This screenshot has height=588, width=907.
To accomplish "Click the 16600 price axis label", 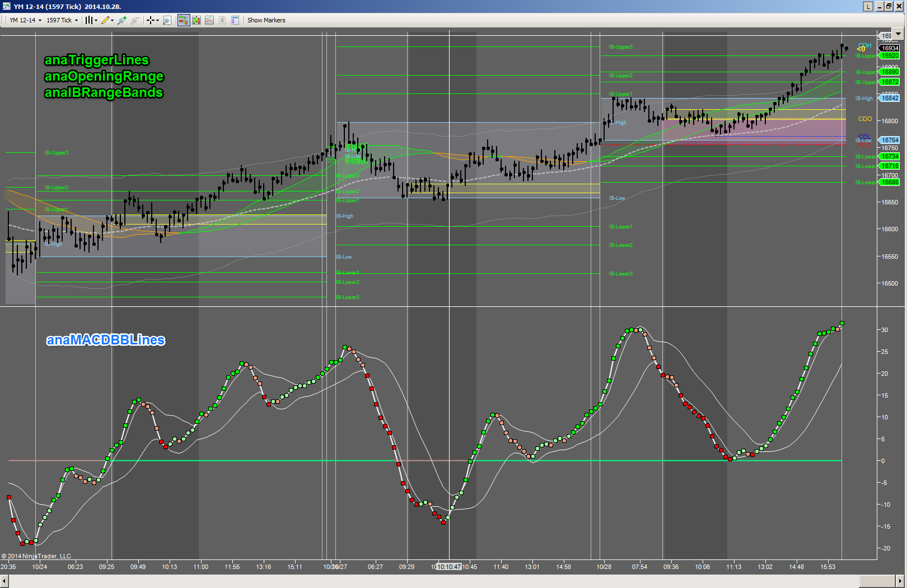I will pos(890,229).
